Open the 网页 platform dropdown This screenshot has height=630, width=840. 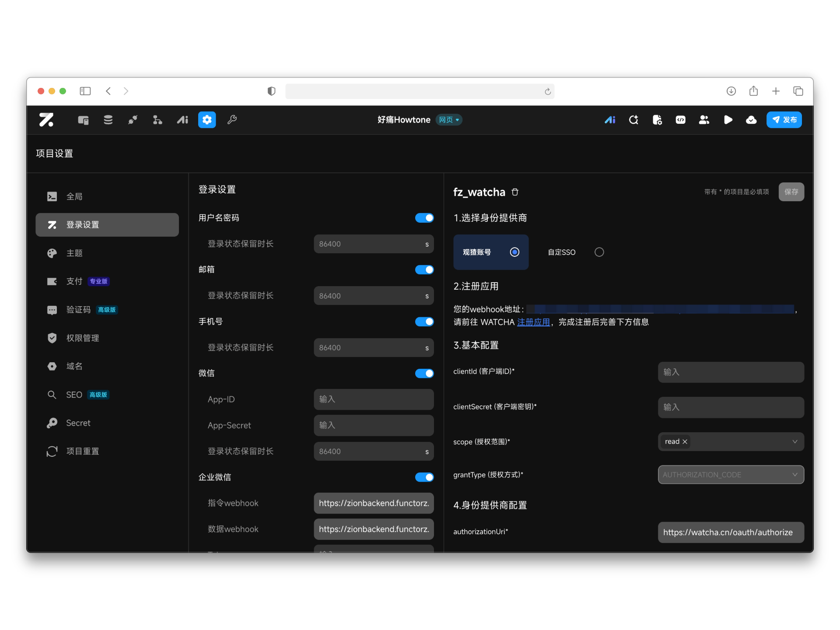pos(449,120)
